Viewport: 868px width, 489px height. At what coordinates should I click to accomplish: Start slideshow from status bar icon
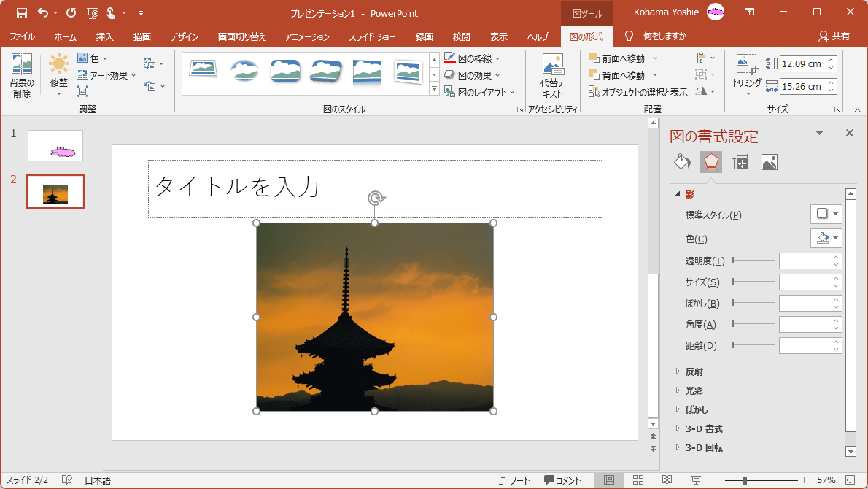coord(696,480)
